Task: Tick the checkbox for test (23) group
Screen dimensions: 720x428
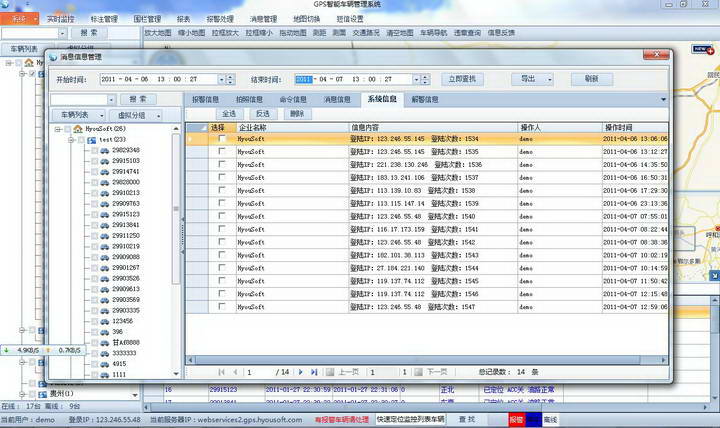Action: pyautogui.click(x=81, y=140)
